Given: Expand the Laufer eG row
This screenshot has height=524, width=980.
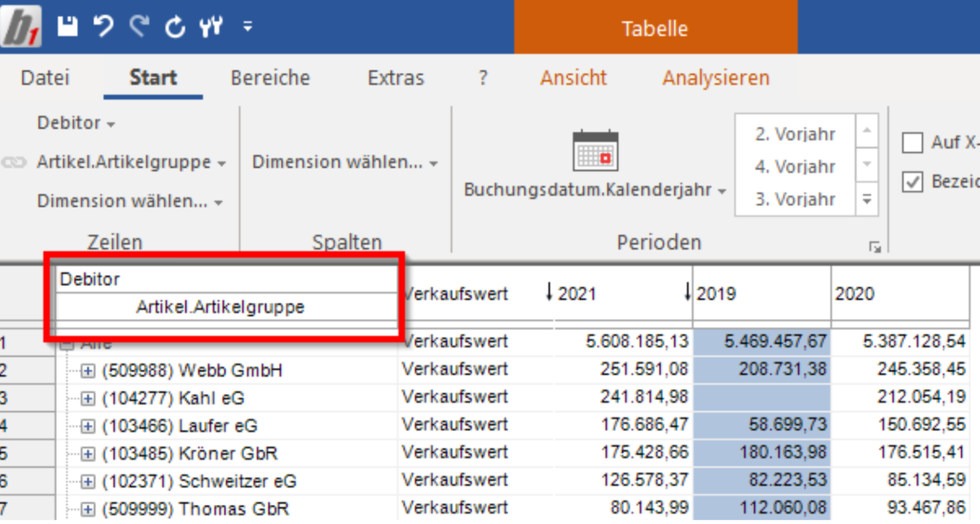Looking at the screenshot, I should 87,427.
